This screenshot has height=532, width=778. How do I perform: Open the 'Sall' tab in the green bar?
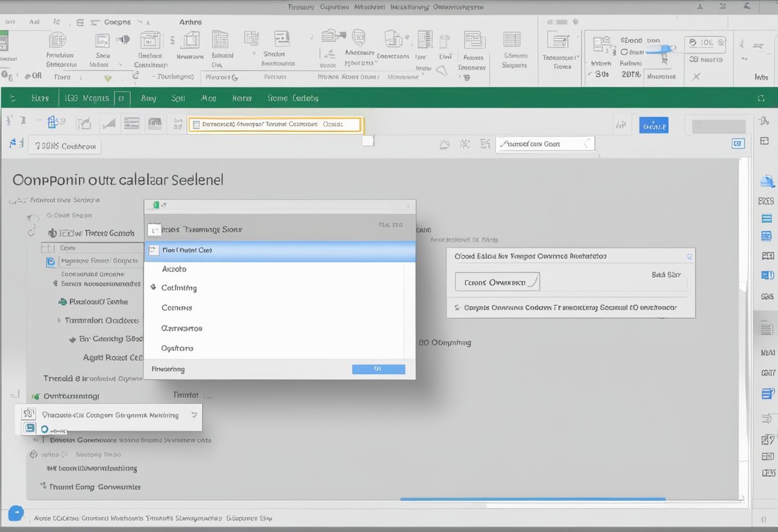[x=178, y=98]
